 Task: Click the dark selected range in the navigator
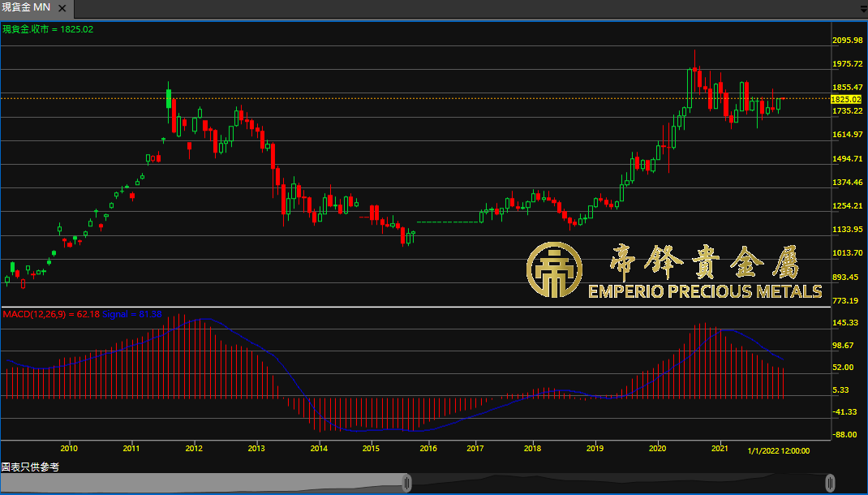(618, 483)
